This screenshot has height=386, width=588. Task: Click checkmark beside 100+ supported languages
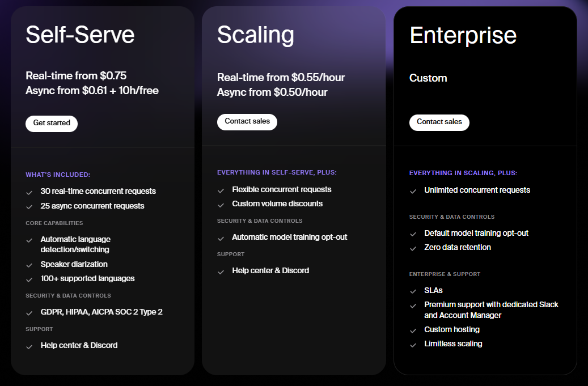pyautogui.click(x=29, y=279)
